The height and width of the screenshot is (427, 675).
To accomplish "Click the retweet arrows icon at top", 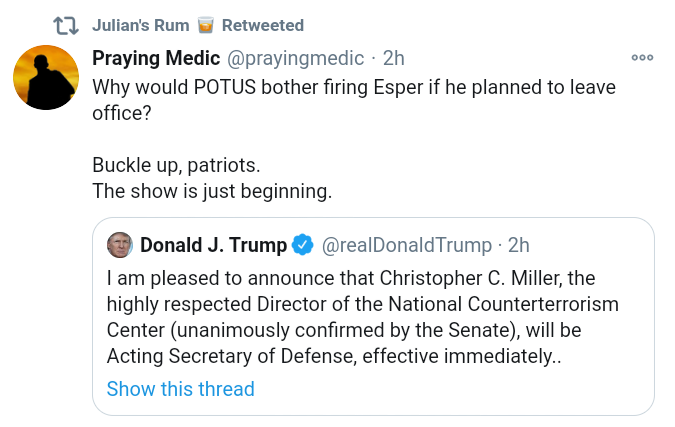I will coord(63,24).
